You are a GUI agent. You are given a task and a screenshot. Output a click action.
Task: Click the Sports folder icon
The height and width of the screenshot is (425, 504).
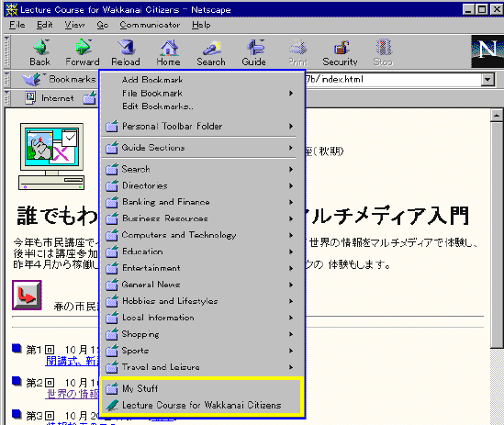[x=112, y=351]
